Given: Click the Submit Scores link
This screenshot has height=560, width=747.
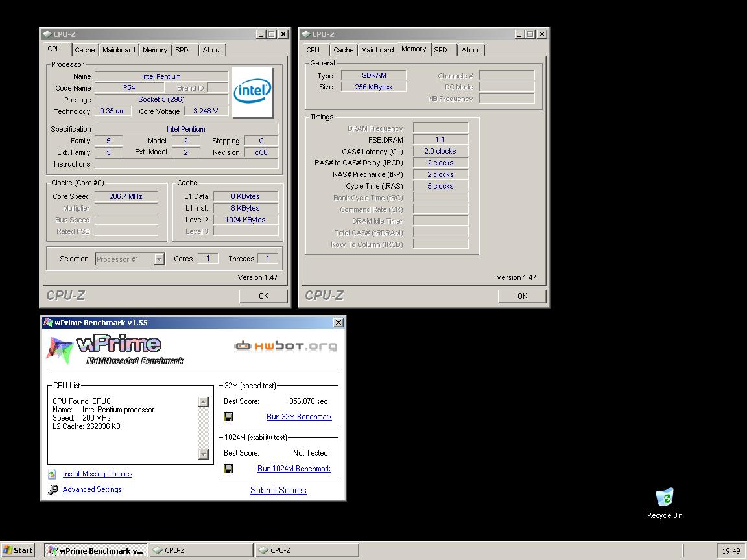Looking at the screenshot, I should (x=278, y=491).
